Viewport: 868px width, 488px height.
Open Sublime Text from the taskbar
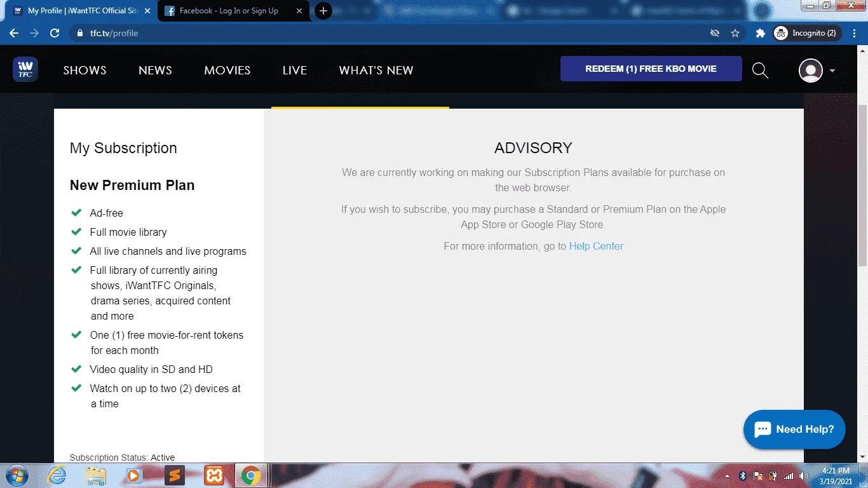(x=173, y=475)
